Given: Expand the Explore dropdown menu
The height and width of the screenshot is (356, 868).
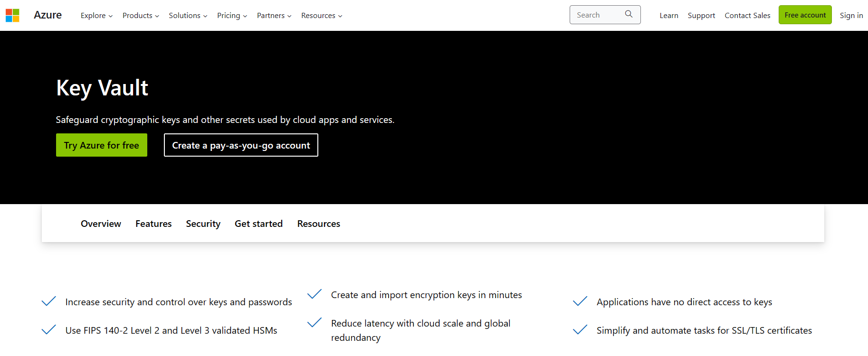Looking at the screenshot, I should pyautogui.click(x=96, y=16).
